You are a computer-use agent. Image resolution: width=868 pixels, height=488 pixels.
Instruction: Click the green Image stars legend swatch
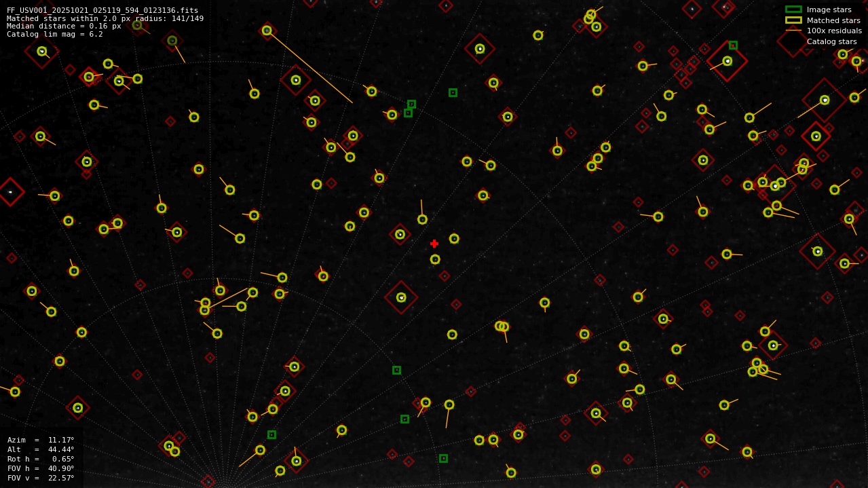(x=793, y=10)
